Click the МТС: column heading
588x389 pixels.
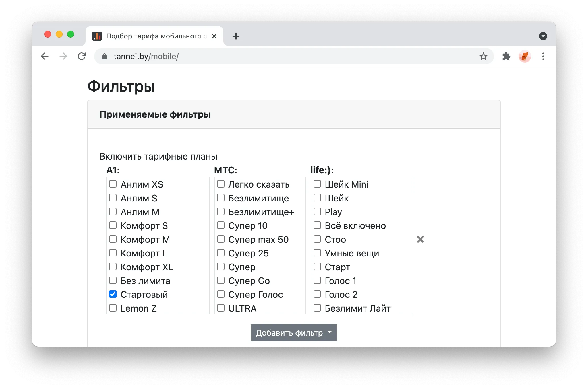(x=226, y=170)
